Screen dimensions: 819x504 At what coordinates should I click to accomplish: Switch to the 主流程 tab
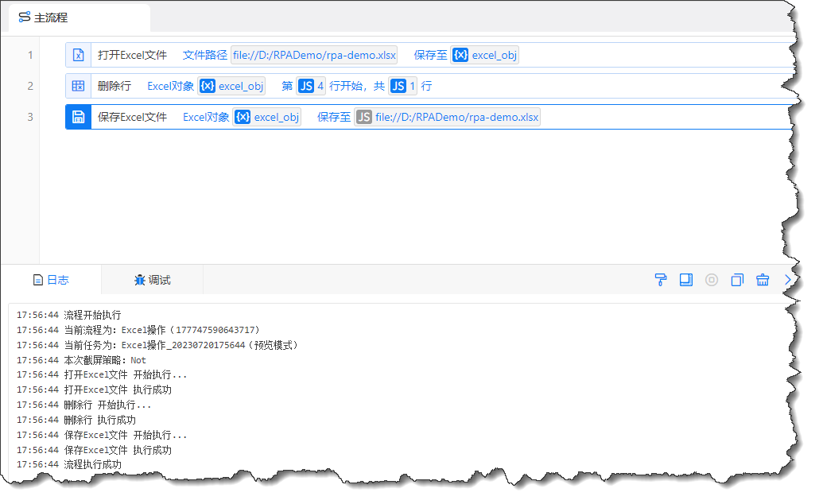(x=80, y=17)
